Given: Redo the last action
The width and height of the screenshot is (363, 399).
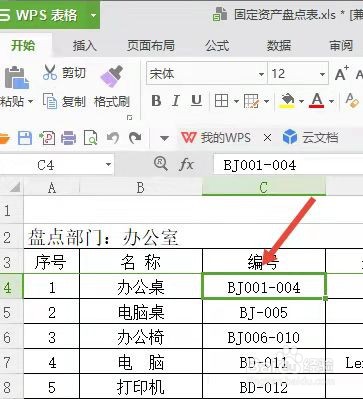Looking at the screenshot, I should 135,137.
